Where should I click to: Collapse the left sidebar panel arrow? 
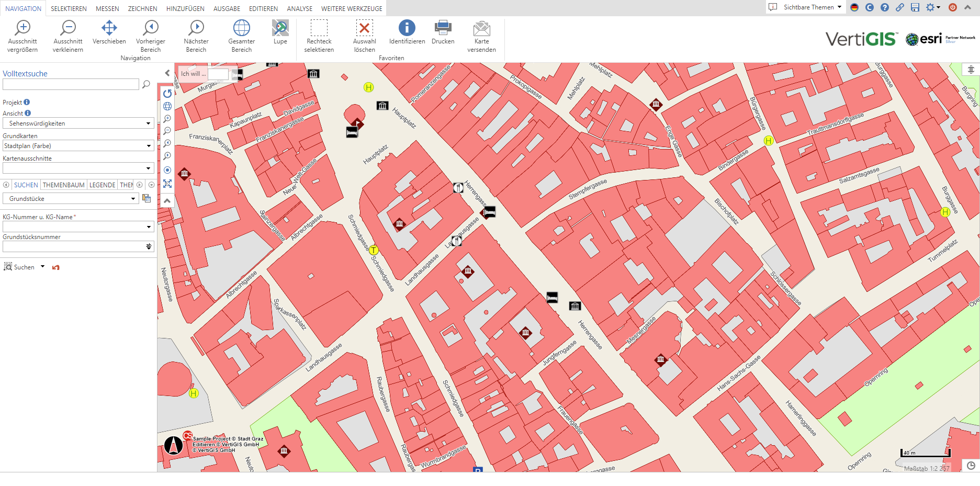coord(167,73)
